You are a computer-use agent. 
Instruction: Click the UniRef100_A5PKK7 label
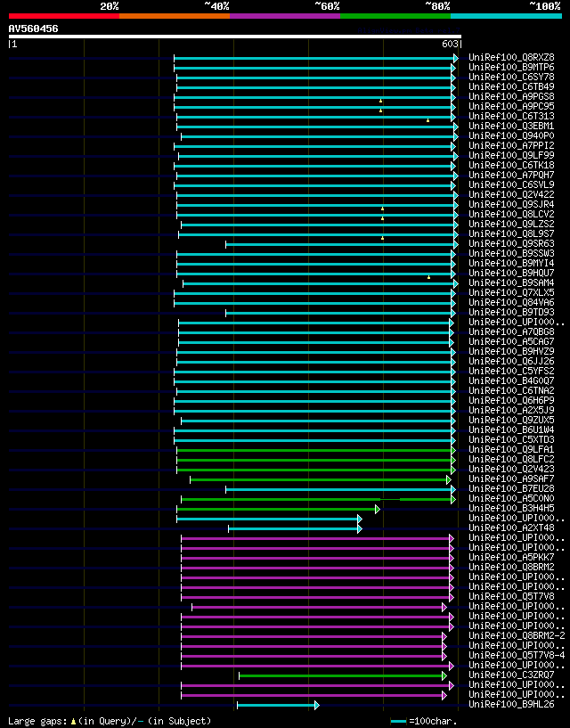pos(511,558)
